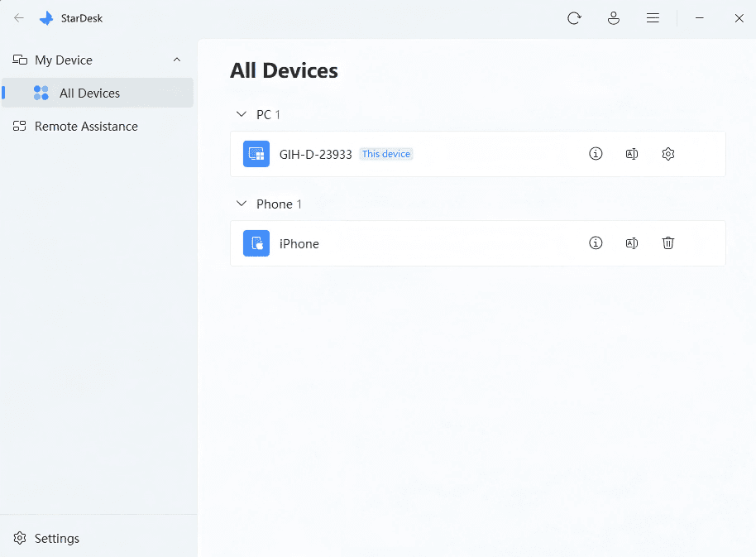
Task: Select the blue PC monitor icon for GIH-D-23933
Action: click(x=256, y=153)
